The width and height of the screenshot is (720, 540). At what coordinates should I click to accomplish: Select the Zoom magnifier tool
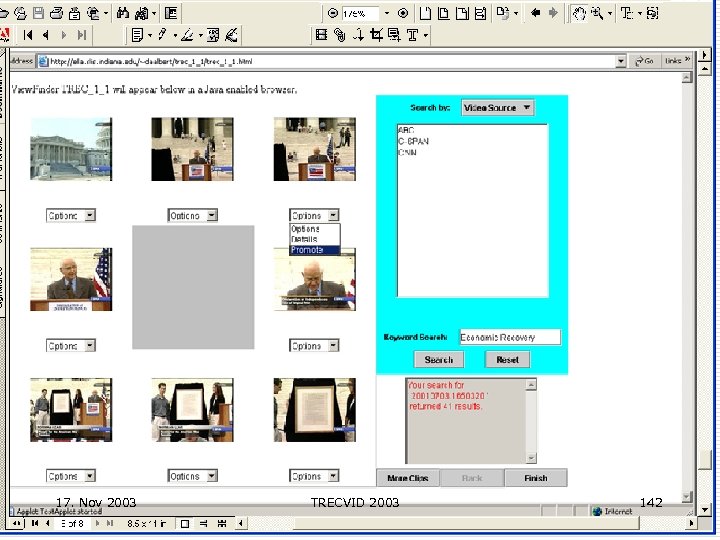coord(597,13)
